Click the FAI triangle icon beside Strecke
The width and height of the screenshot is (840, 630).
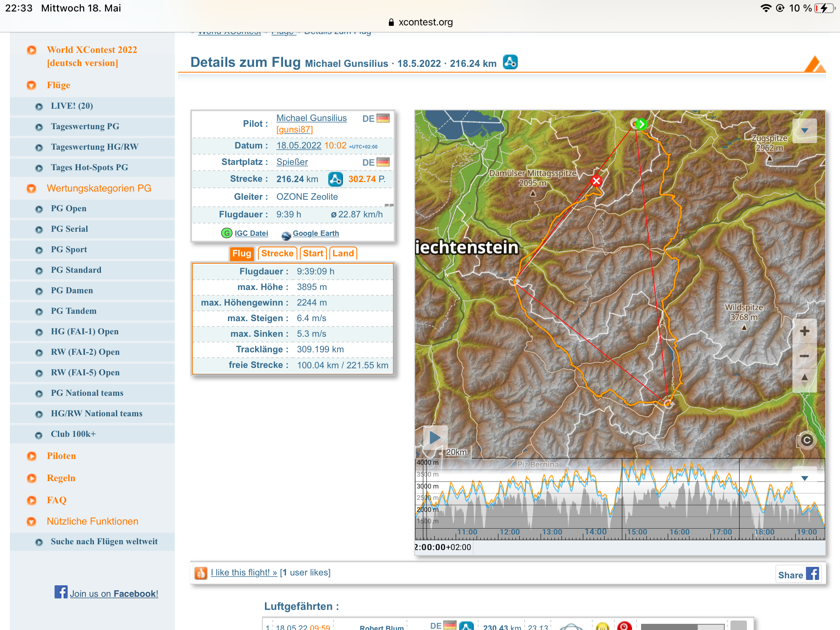(x=335, y=179)
